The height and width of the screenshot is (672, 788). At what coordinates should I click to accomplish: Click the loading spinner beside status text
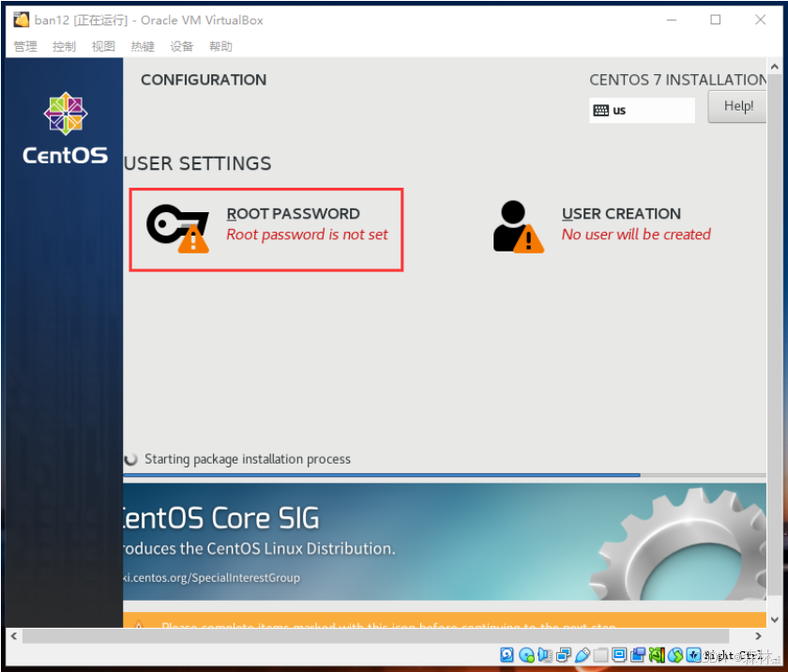pos(131,459)
